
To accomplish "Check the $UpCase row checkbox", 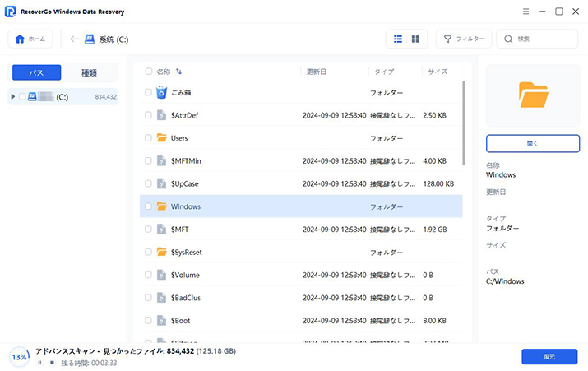I will (x=148, y=183).
